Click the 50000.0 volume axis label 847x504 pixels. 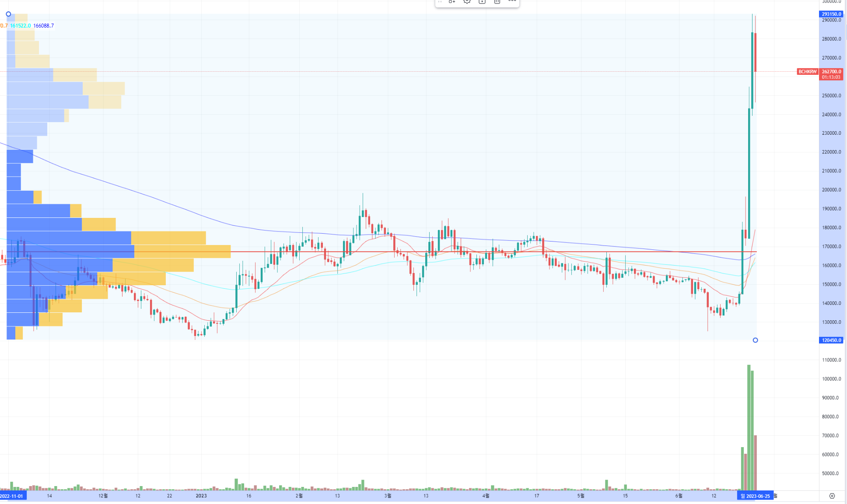point(830,473)
